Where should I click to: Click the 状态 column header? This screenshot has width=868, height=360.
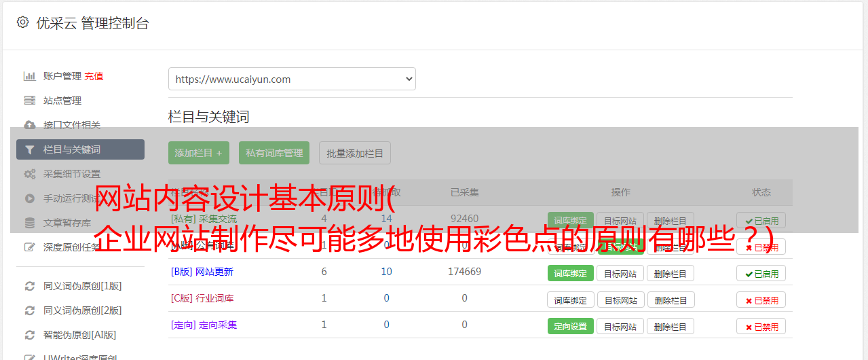(x=761, y=192)
